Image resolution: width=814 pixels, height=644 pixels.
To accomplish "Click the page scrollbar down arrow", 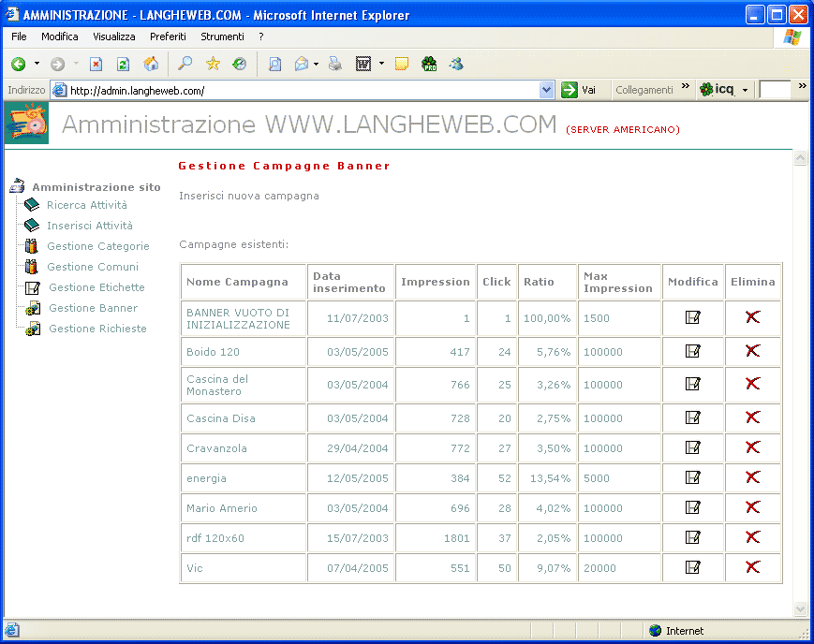I will 800,608.
